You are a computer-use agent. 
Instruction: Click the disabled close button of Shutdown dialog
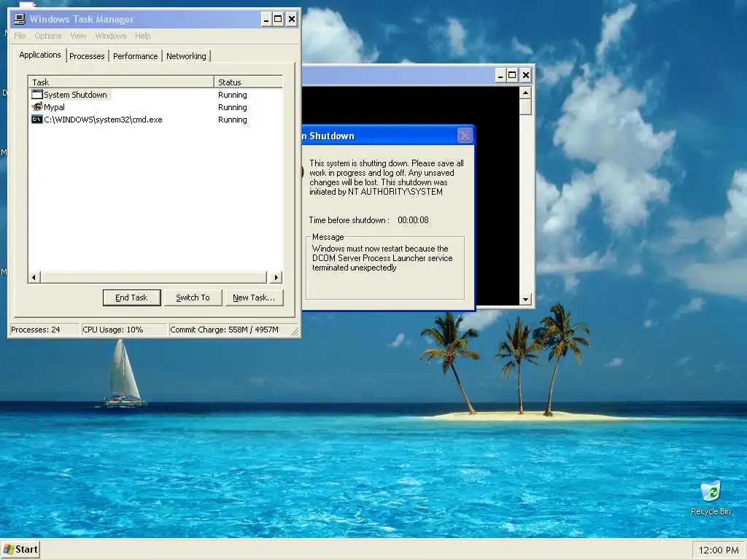[x=465, y=136]
